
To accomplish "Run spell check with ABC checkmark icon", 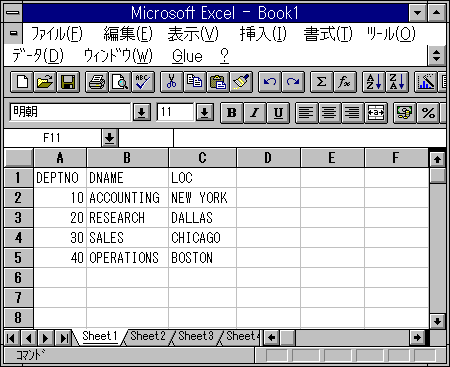I will tap(143, 82).
